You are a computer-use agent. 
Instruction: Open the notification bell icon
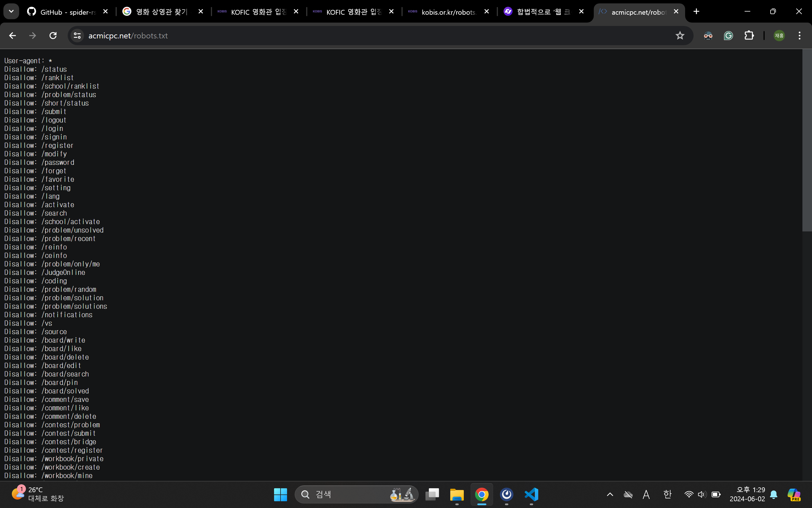point(774,494)
